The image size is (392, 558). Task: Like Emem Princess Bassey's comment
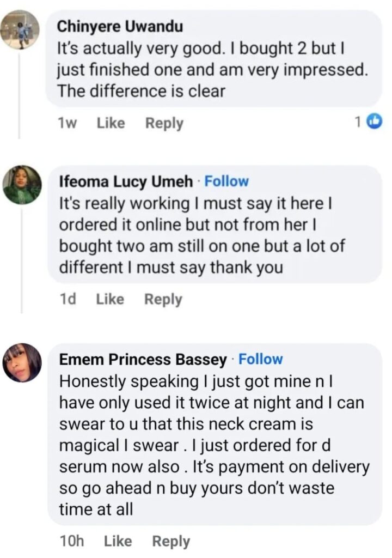(x=118, y=541)
